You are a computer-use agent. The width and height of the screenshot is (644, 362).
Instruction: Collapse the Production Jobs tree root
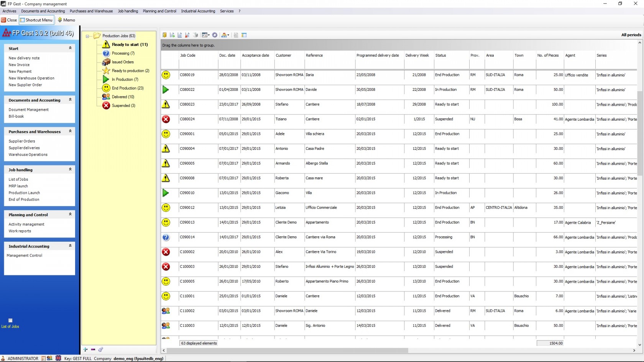click(x=87, y=36)
